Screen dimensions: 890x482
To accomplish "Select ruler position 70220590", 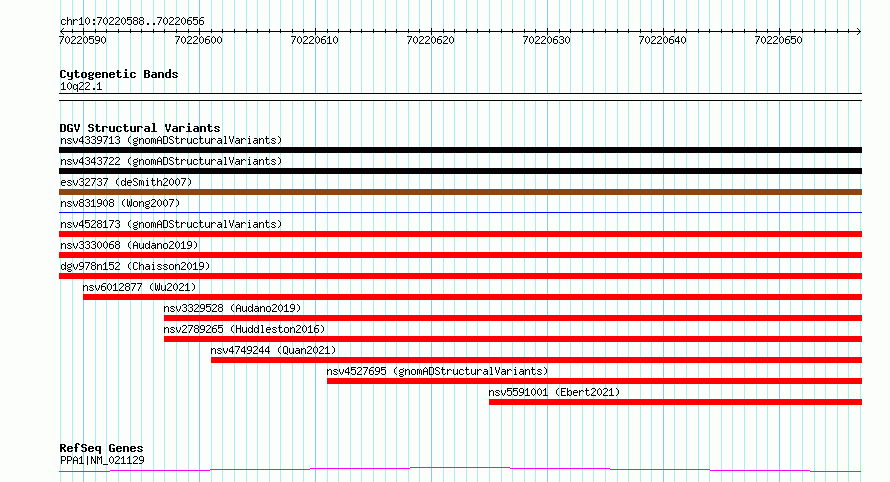I will 83,40.
